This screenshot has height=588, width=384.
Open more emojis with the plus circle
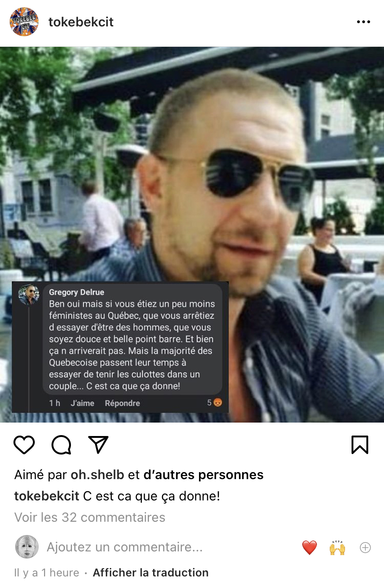point(365,548)
